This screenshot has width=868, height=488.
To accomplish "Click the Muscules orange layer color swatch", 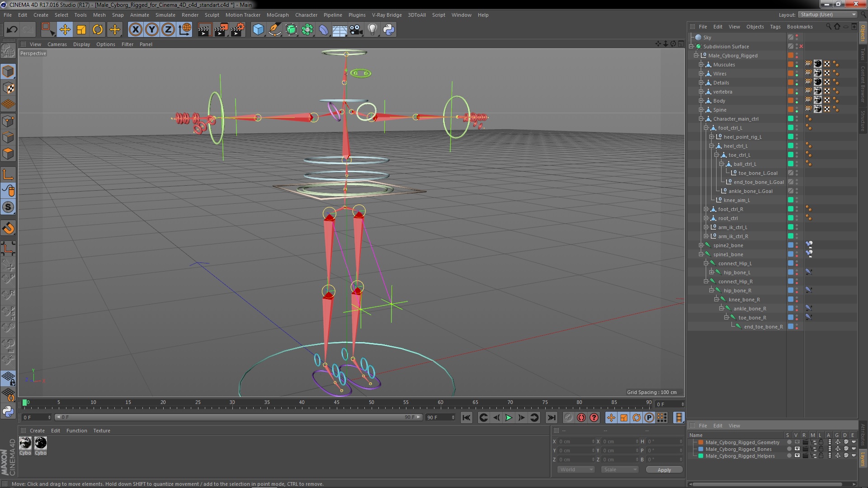I will 791,64.
